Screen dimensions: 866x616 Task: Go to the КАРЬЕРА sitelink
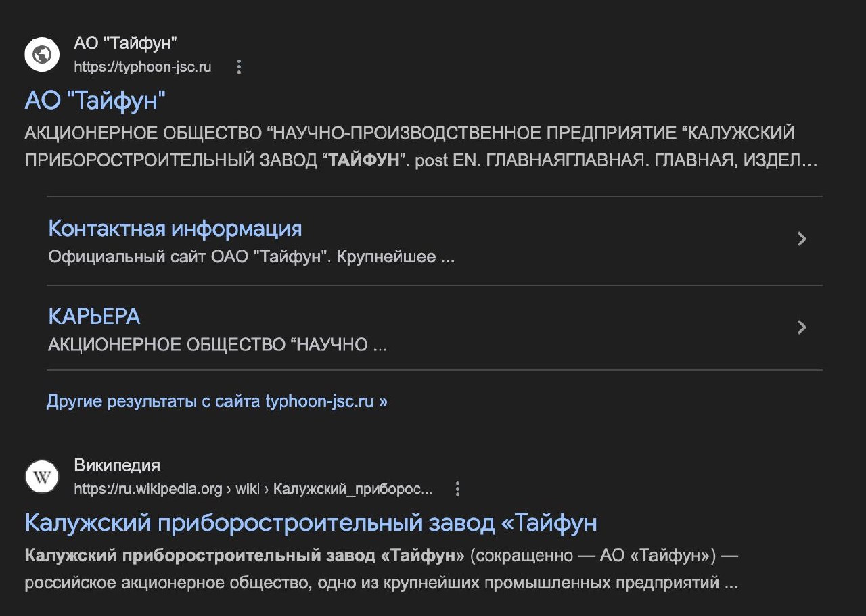(x=94, y=316)
